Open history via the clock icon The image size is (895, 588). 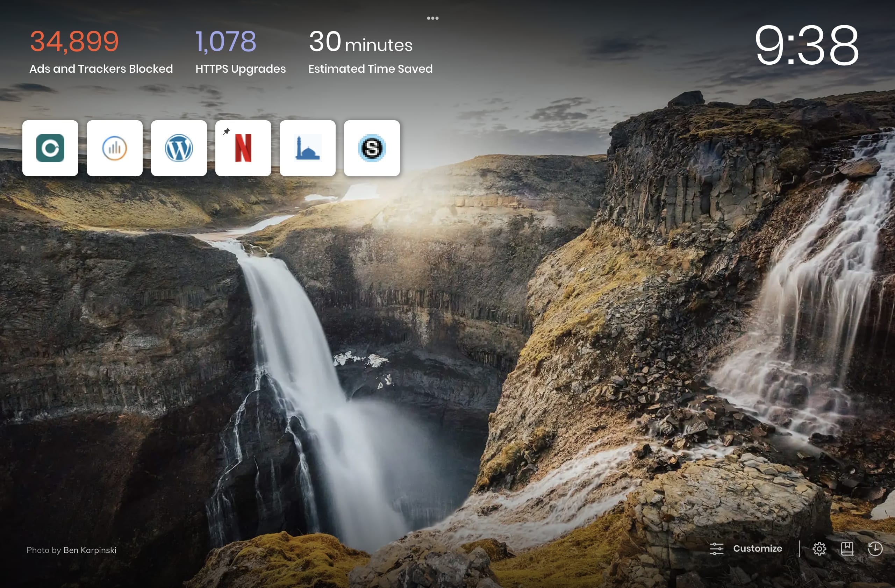(875, 549)
